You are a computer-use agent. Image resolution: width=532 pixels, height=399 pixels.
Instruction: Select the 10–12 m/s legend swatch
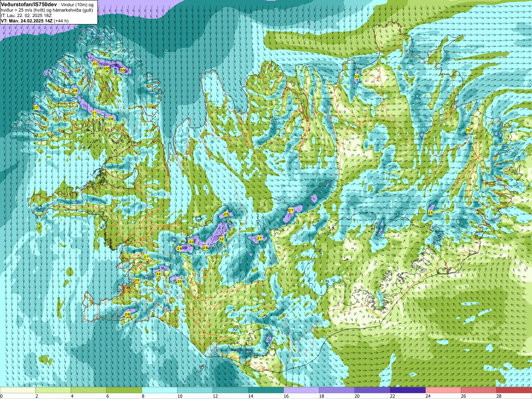point(195,390)
